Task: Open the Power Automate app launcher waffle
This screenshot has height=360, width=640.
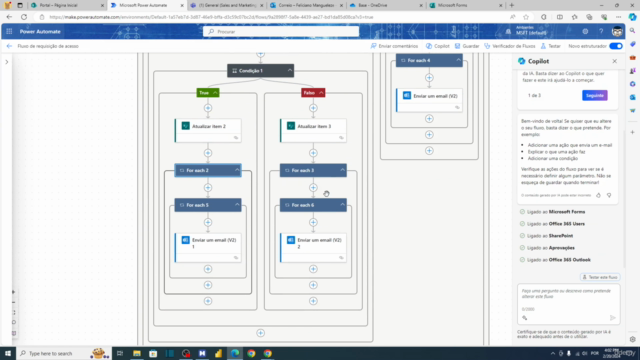Action: pos(9,31)
